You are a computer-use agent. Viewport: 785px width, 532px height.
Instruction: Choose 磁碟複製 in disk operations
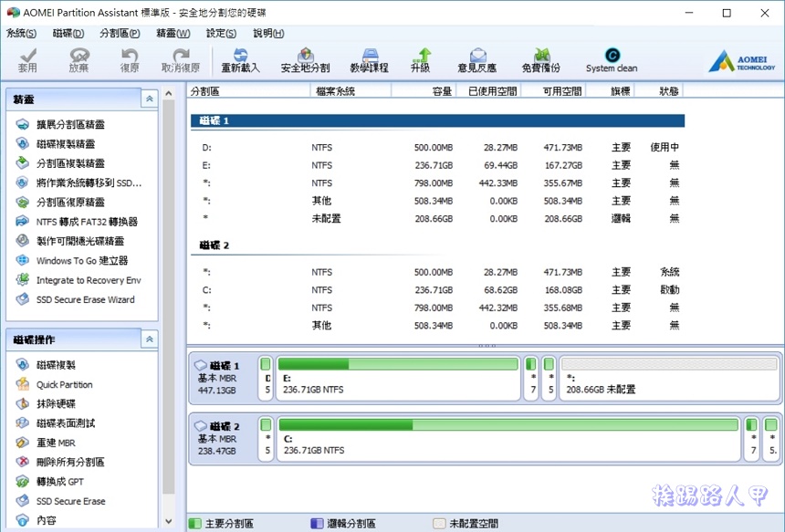[46, 365]
